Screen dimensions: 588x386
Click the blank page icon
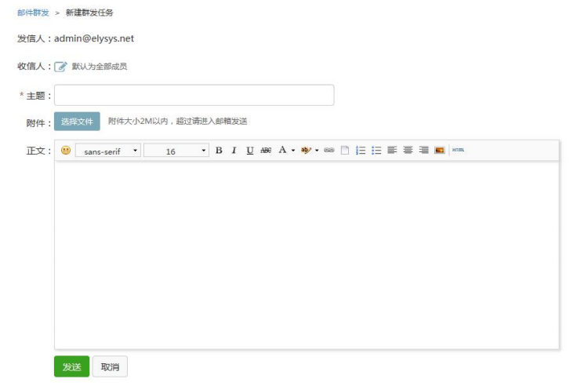[345, 151]
